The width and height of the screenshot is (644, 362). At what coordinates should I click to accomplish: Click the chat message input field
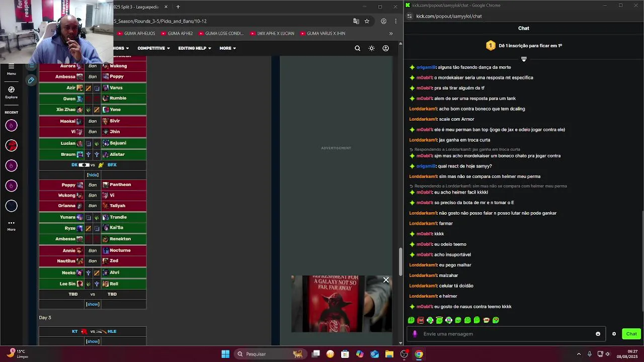pyautogui.click(x=506, y=334)
